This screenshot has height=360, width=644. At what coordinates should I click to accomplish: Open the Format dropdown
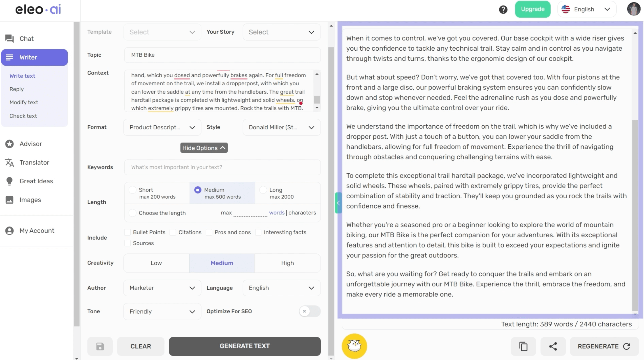click(x=162, y=127)
